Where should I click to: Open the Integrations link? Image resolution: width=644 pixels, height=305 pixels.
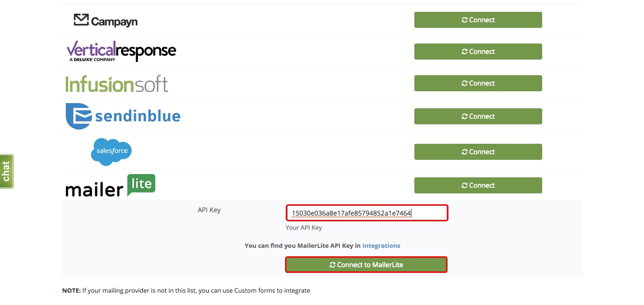[x=381, y=245]
